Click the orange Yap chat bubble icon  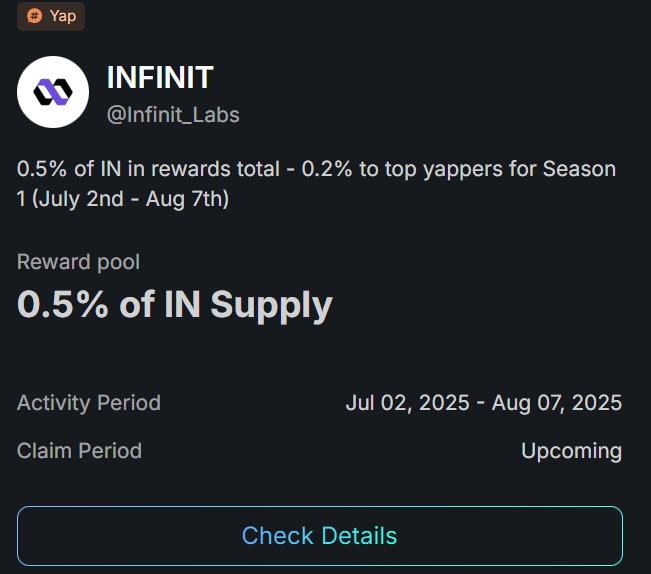34,16
